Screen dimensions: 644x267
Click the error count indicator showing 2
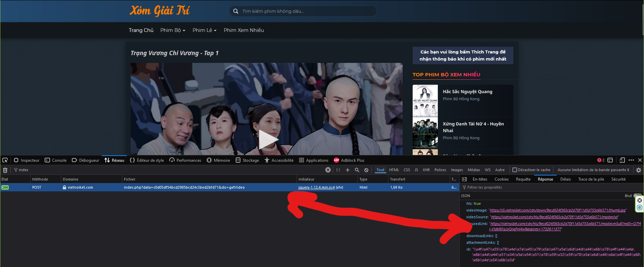(601, 160)
